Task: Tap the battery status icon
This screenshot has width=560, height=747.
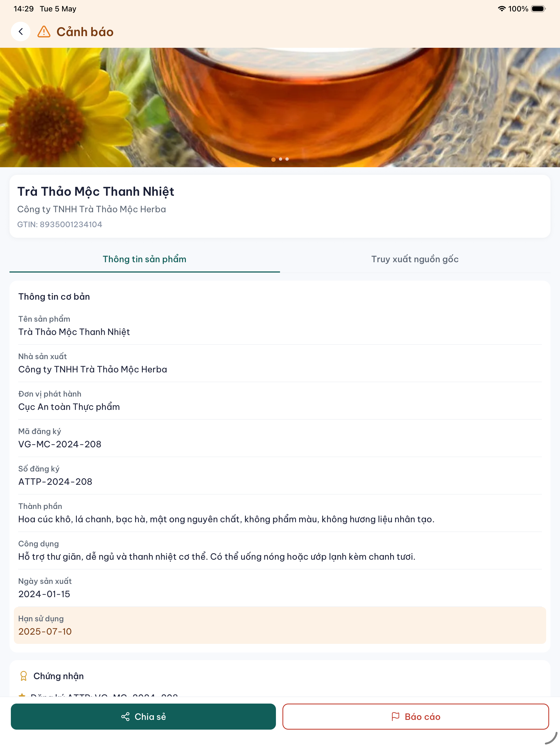Action: pos(538,9)
